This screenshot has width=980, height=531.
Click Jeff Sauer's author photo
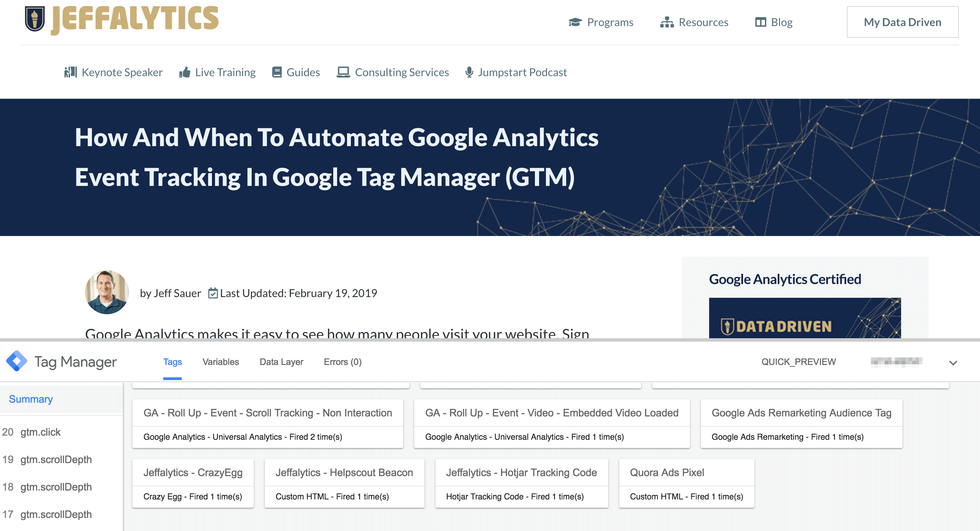(107, 292)
